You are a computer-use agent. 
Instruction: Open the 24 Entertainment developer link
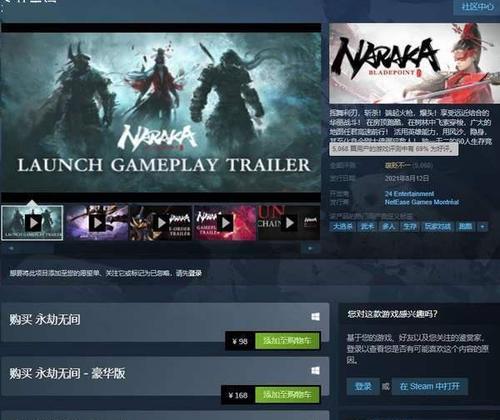(409, 194)
